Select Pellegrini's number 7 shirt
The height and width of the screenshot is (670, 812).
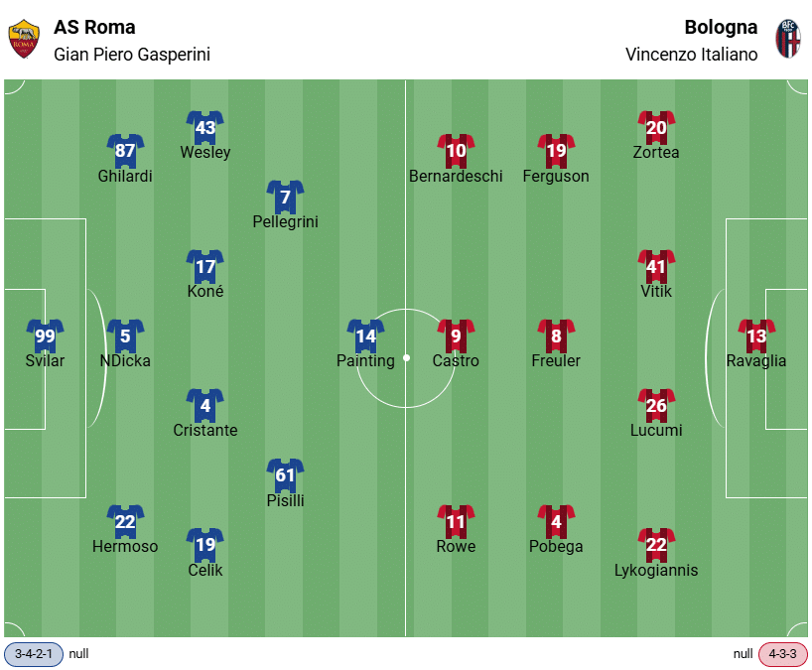coord(285,198)
